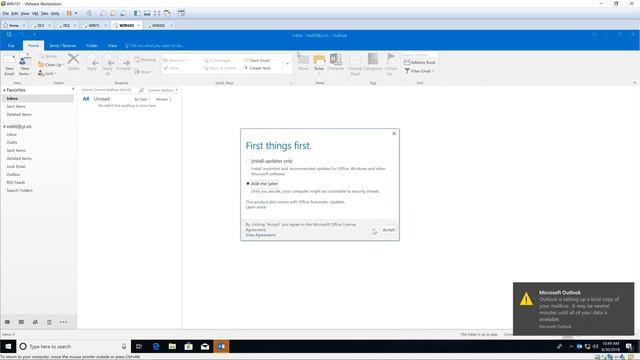Select Install updates only option
The image size is (640, 360).
[x=269, y=161]
